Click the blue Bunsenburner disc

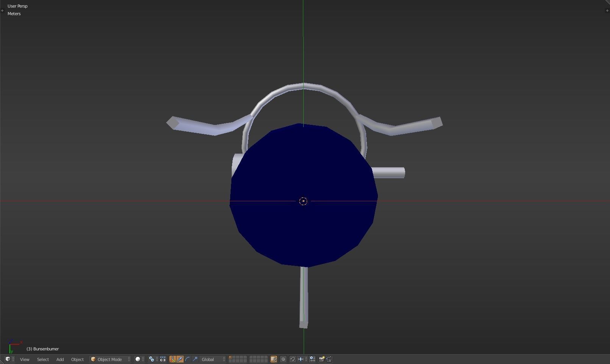coord(304,195)
